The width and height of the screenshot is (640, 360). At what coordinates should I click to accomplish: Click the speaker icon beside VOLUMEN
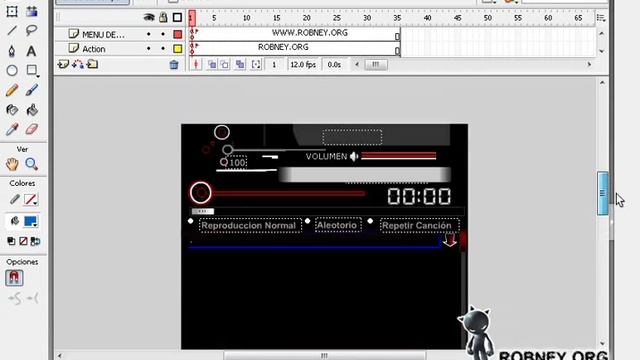(x=354, y=156)
